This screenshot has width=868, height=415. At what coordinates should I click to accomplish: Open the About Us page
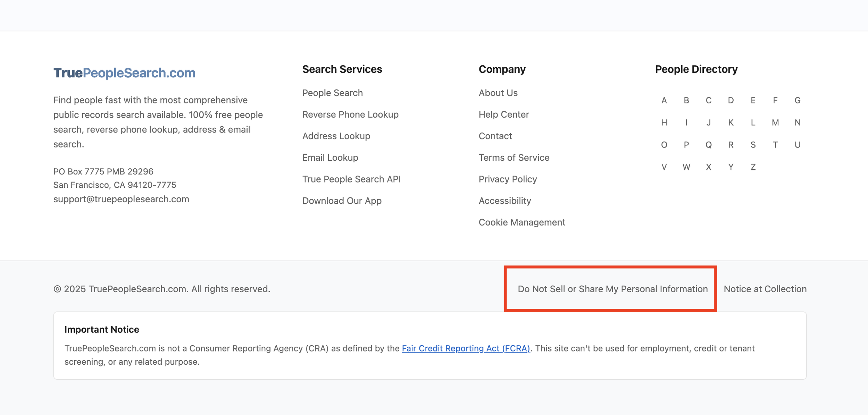click(x=498, y=93)
